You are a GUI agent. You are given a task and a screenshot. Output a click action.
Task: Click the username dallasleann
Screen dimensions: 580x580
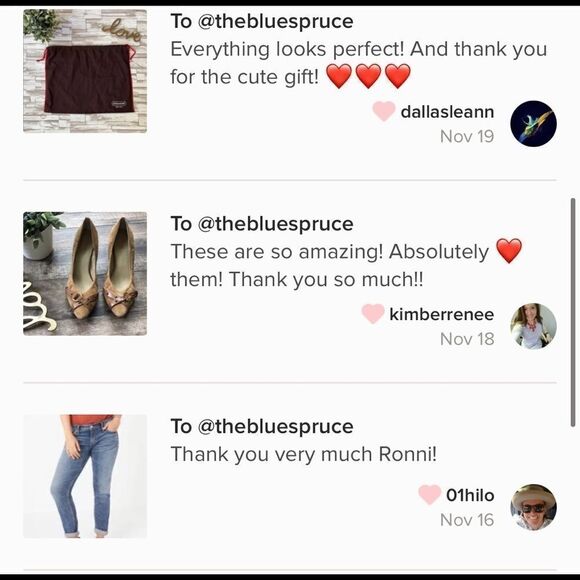tap(447, 112)
